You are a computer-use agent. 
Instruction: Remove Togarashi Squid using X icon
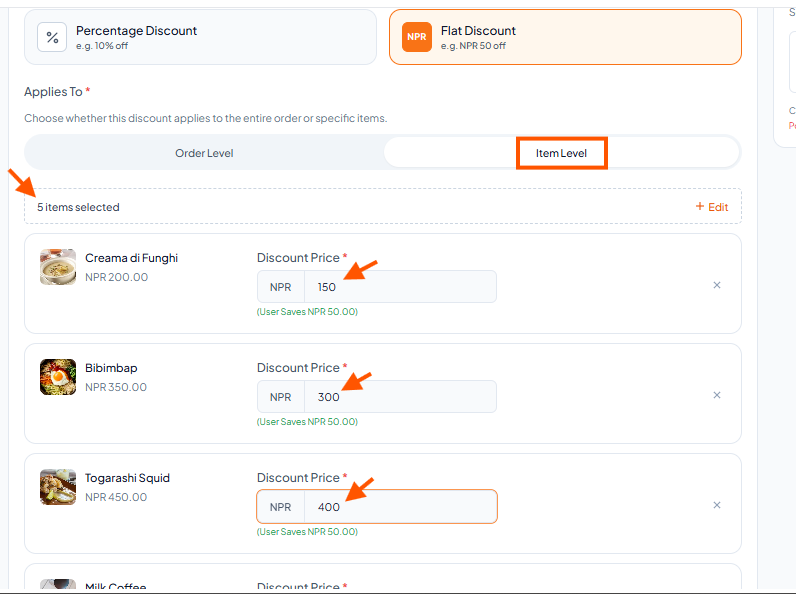tap(717, 505)
